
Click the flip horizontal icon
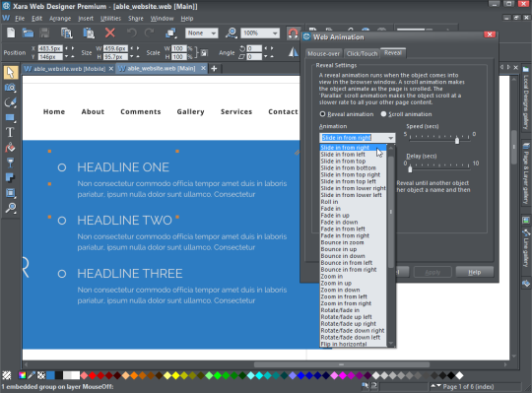click(x=294, y=52)
